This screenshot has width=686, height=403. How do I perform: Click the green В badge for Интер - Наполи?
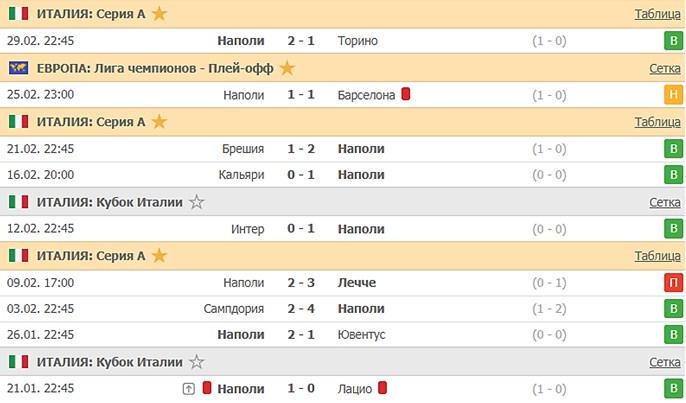[673, 229]
